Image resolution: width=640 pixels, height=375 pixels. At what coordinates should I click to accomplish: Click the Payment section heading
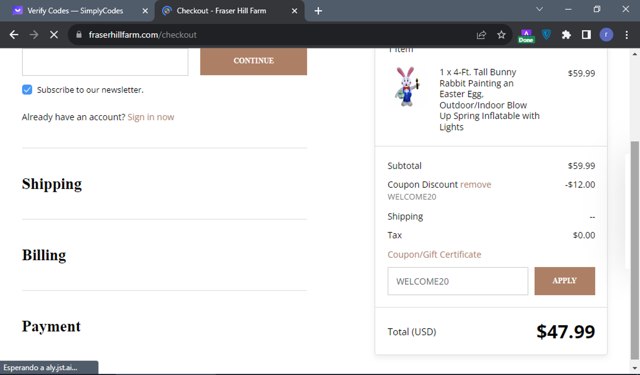pos(51,326)
